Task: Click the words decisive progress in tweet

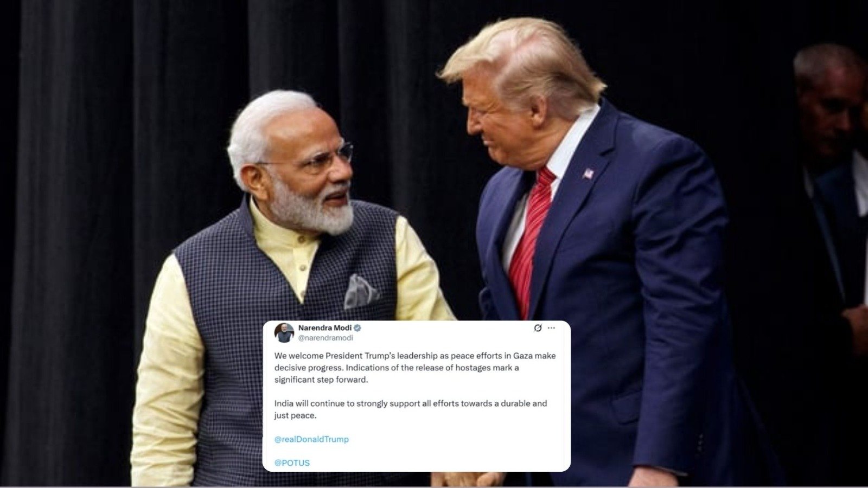Action: point(308,368)
